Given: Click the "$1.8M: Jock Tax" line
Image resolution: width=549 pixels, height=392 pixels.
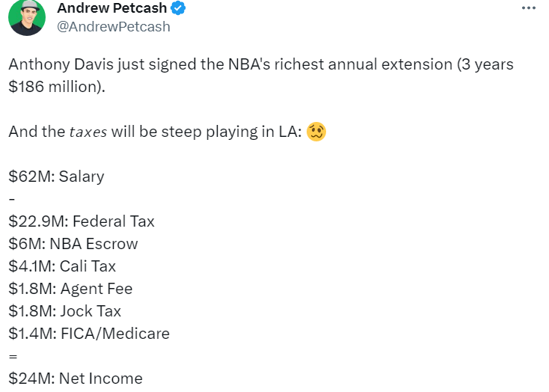Looking at the screenshot, I should tap(64, 311).
